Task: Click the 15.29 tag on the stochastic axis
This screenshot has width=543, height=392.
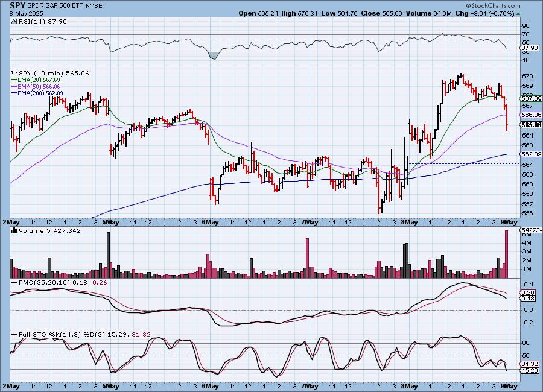Action: tap(530, 371)
